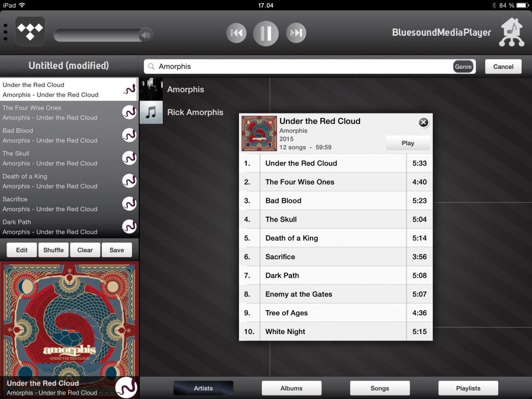
Task: Focus the Amorphis search field
Action: [309, 67]
